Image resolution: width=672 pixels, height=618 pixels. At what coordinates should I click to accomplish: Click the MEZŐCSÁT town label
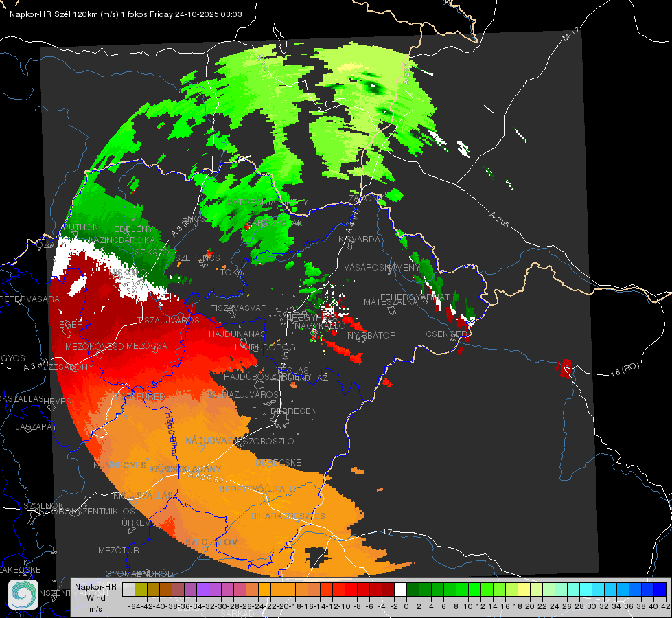pyautogui.click(x=149, y=345)
